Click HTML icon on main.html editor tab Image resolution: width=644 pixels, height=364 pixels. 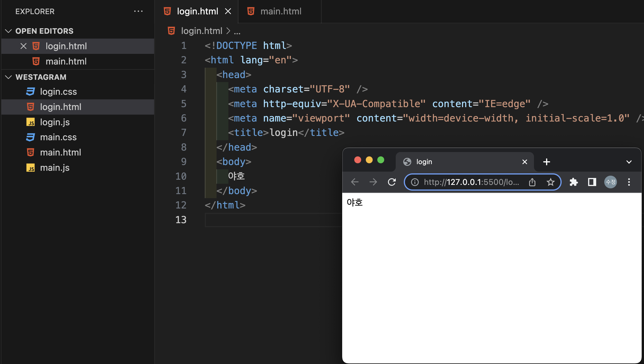(251, 11)
